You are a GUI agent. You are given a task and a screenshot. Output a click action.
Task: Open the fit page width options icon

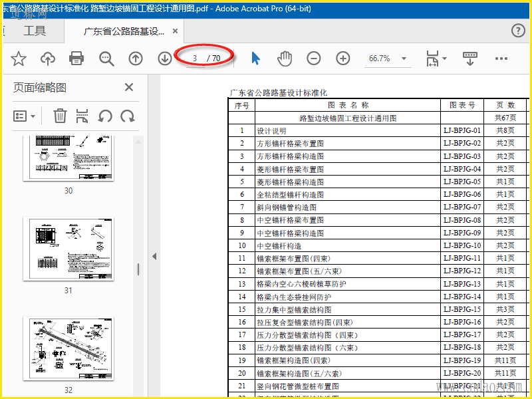pos(432,59)
